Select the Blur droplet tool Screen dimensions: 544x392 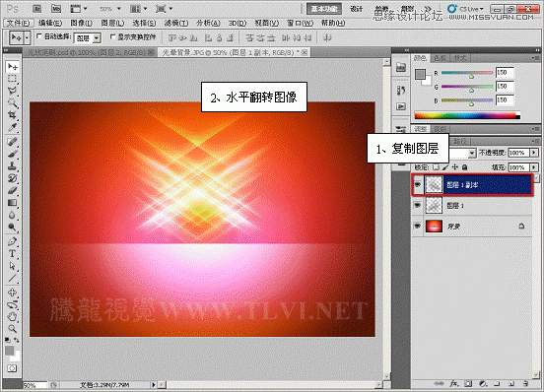pyautogui.click(x=13, y=215)
